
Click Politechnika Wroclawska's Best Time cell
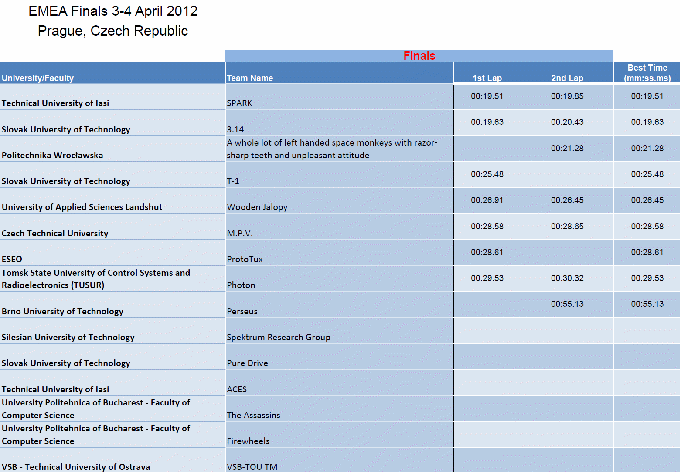pyautogui.click(x=647, y=148)
